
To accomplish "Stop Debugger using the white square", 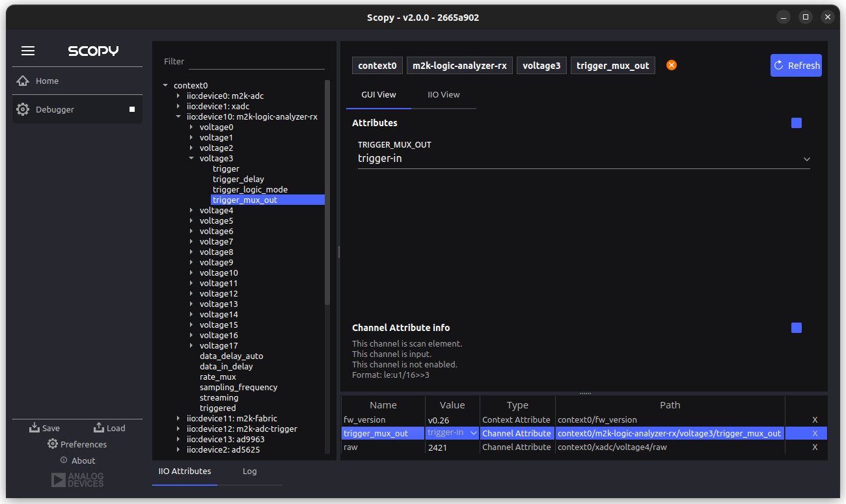I will (x=132, y=109).
